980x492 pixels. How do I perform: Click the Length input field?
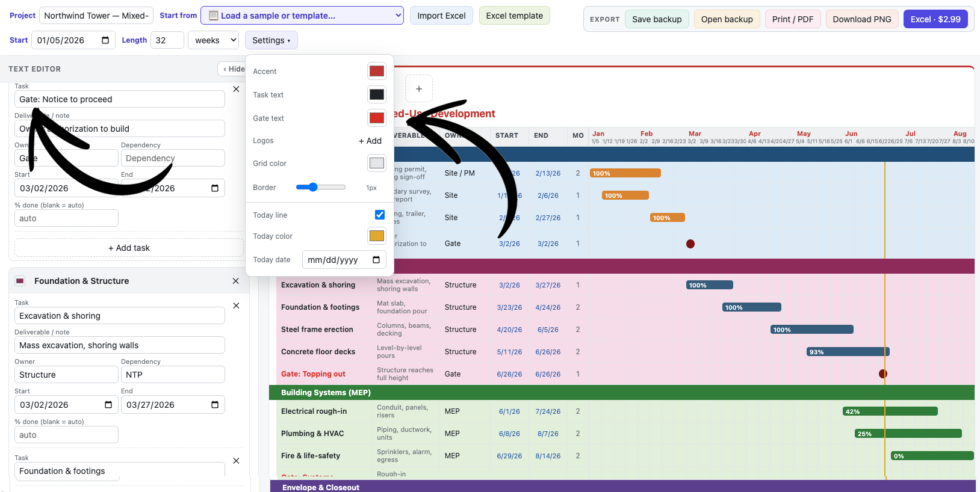pyautogui.click(x=167, y=40)
